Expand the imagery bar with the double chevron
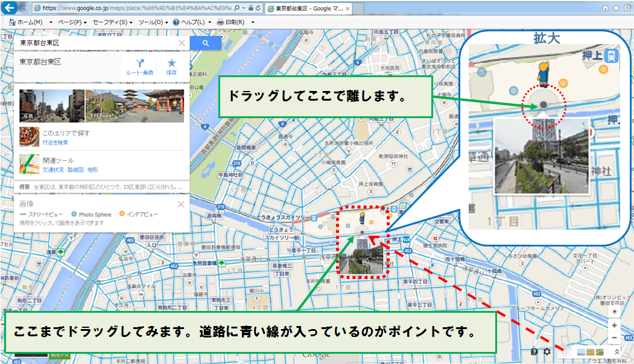 point(617,352)
